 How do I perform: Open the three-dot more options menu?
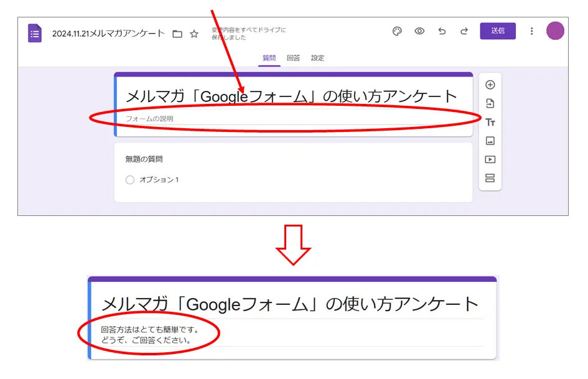point(531,31)
